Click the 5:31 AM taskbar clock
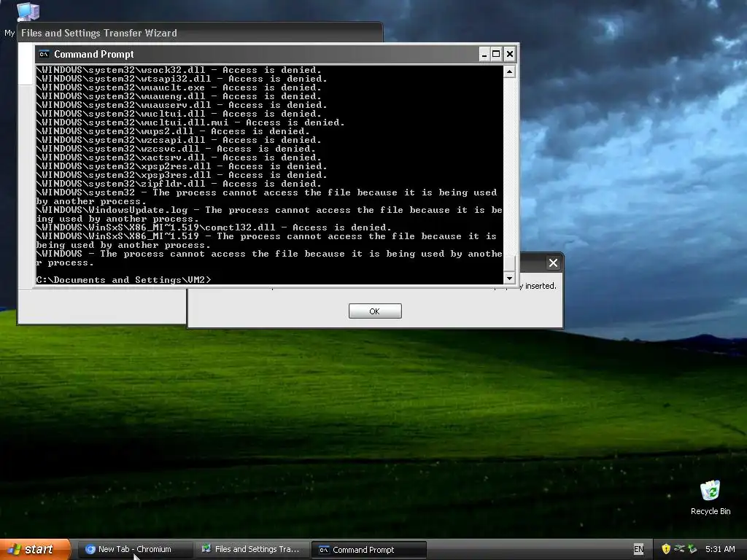The width and height of the screenshot is (747, 560). 720,549
